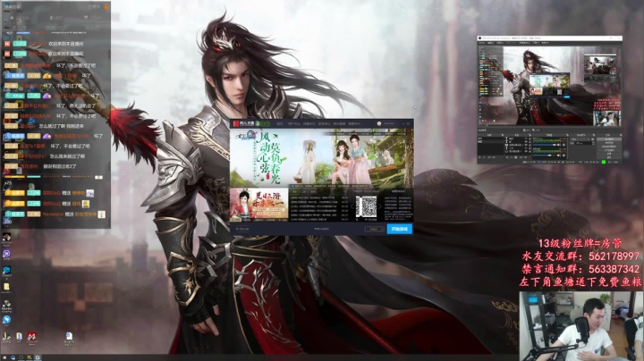Click the bottom button in OBS controls panel
The image size is (644, 361).
(x=609, y=157)
